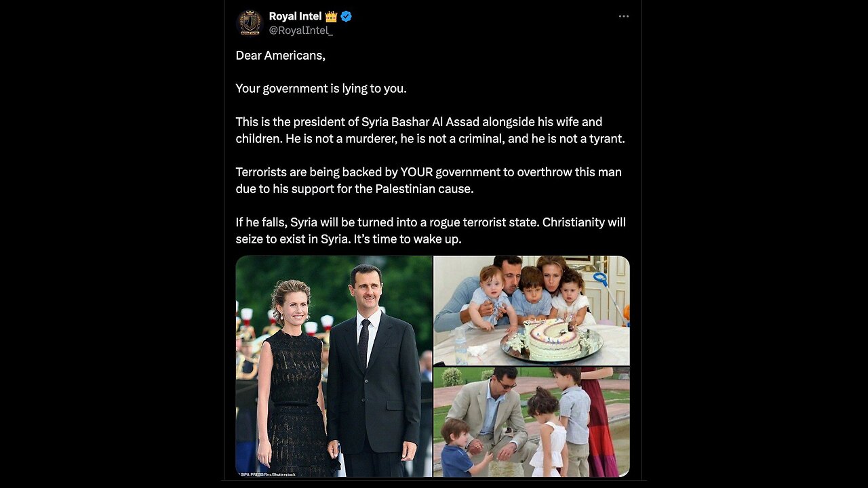868x488 pixels.
Task: Click the paragraph starting "Terrorists are being backed"
Action: (428, 180)
